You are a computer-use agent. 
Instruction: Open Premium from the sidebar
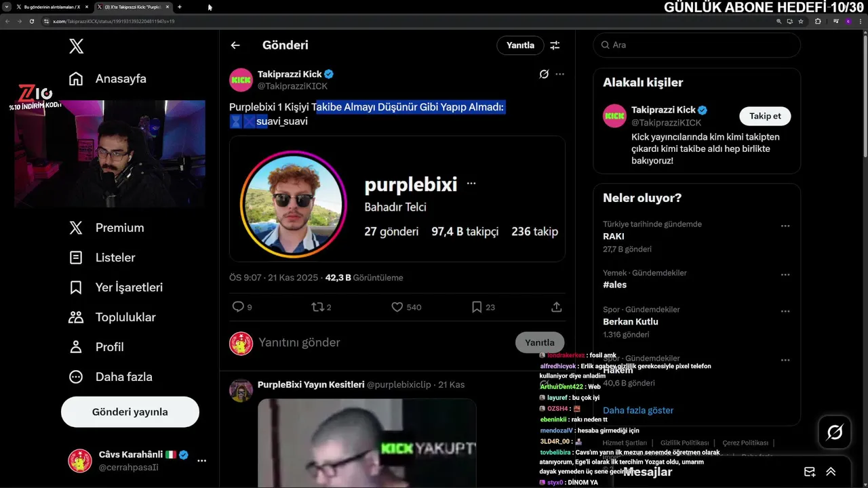[x=106, y=228]
